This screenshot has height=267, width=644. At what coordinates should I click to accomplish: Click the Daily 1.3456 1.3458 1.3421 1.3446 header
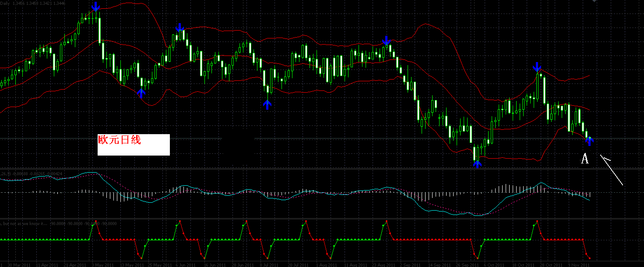pyautogui.click(x=33, y=3)
